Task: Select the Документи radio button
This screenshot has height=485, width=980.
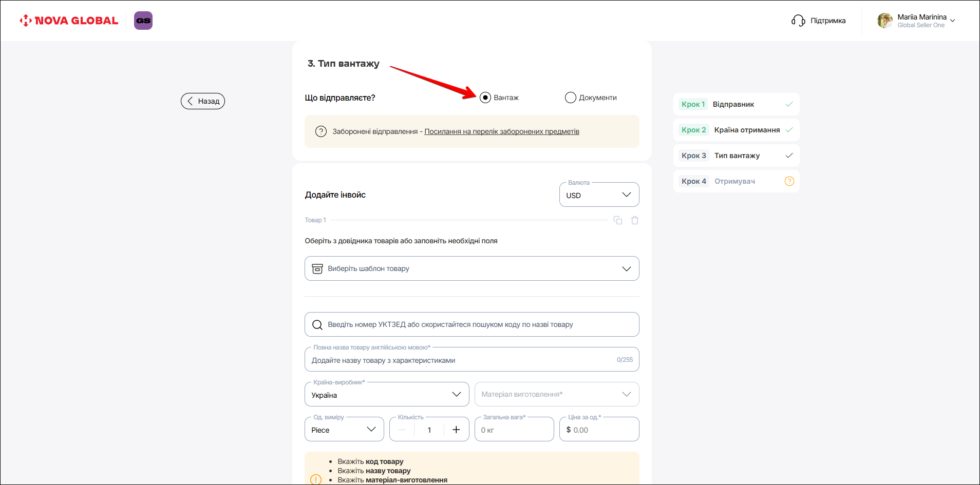Action: click(x=570, y=98)
